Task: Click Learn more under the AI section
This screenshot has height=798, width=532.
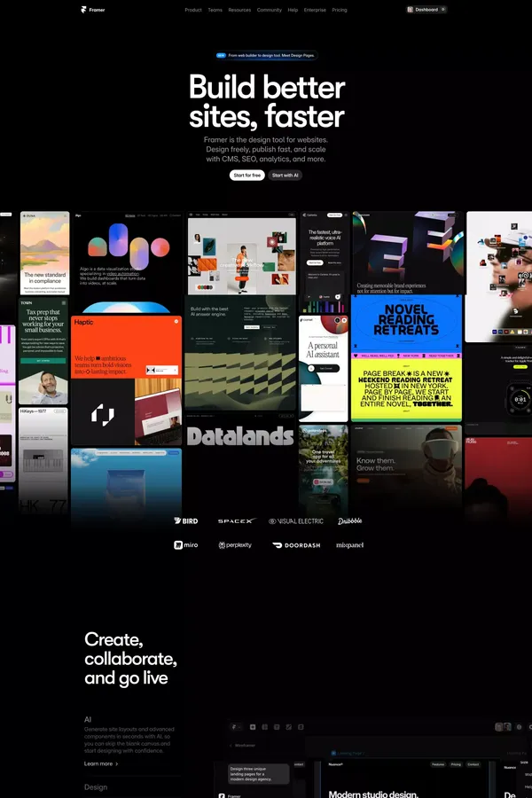Action: pos(101,763)
